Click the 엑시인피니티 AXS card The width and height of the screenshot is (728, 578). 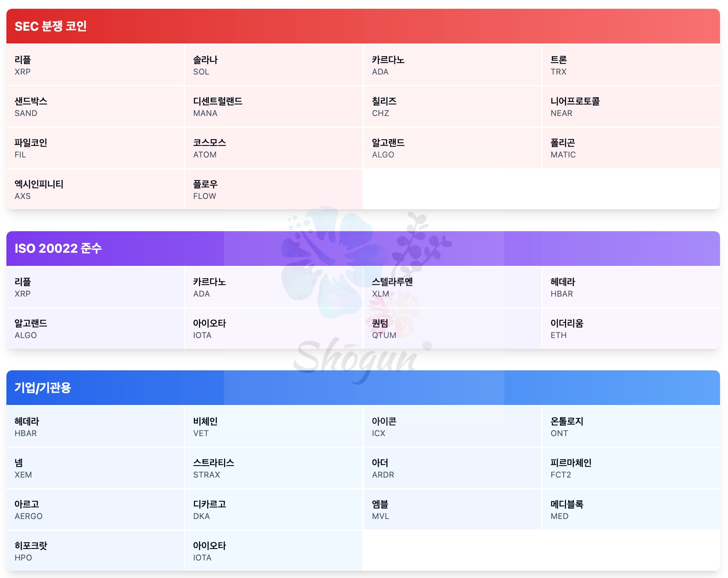(95, 189)
